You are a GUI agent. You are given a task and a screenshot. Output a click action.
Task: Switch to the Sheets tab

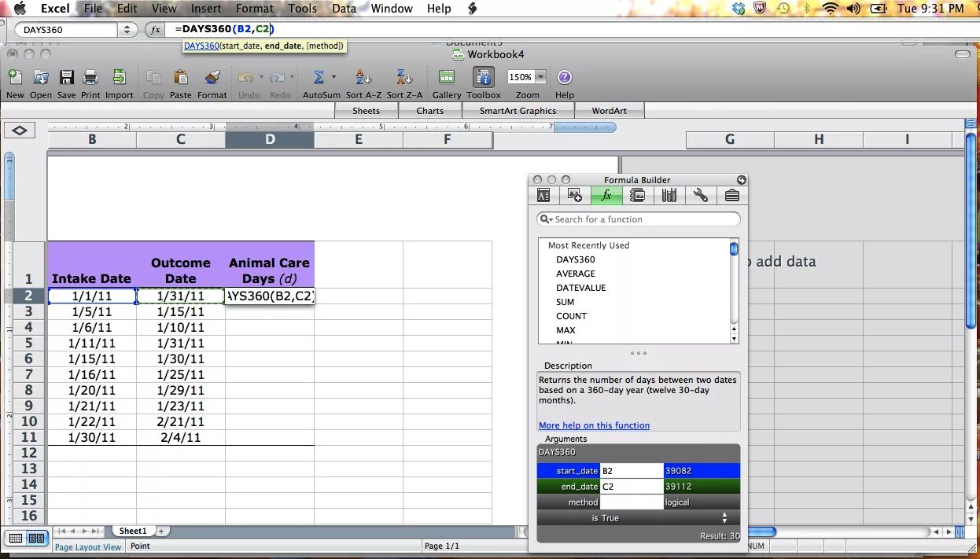click(x=366, y=111)
